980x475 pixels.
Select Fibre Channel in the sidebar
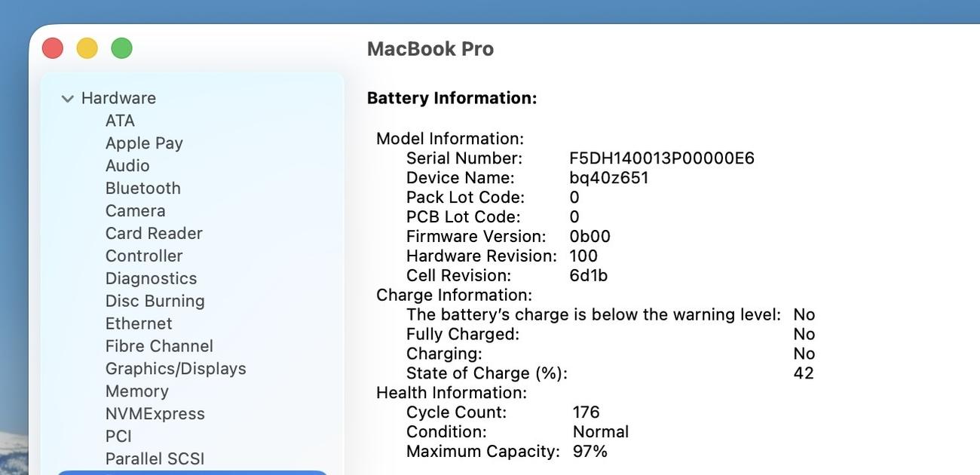159,346
